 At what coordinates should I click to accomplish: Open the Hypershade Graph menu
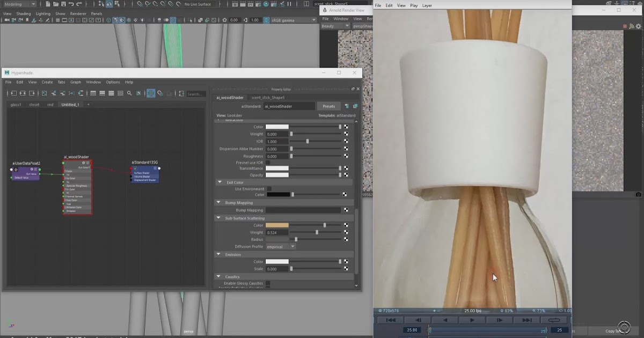click(76, 82)
